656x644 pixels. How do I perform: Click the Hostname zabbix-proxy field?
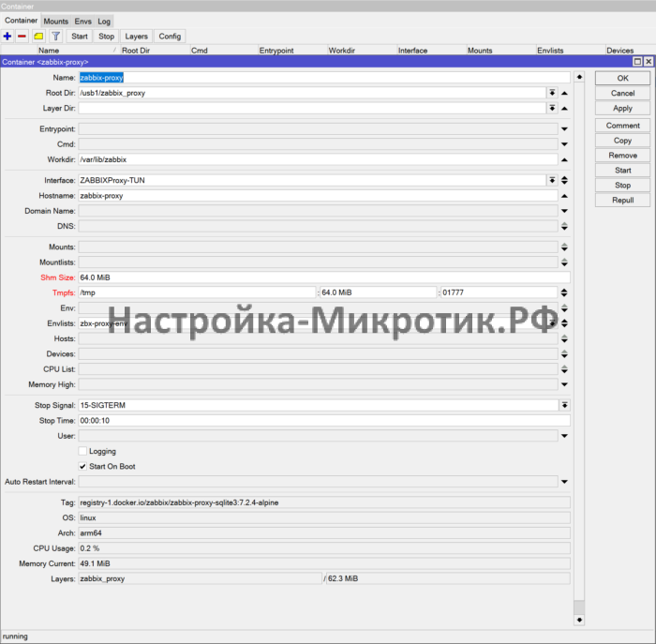[318, 196]
